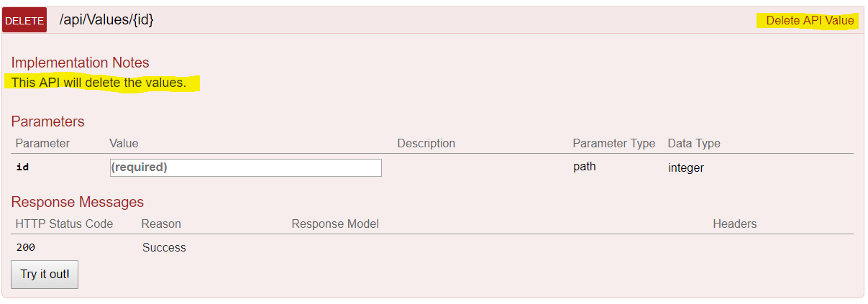This screenshot has width=868, height=304.
Task: Click the Response Model column header
Action: 335,224
